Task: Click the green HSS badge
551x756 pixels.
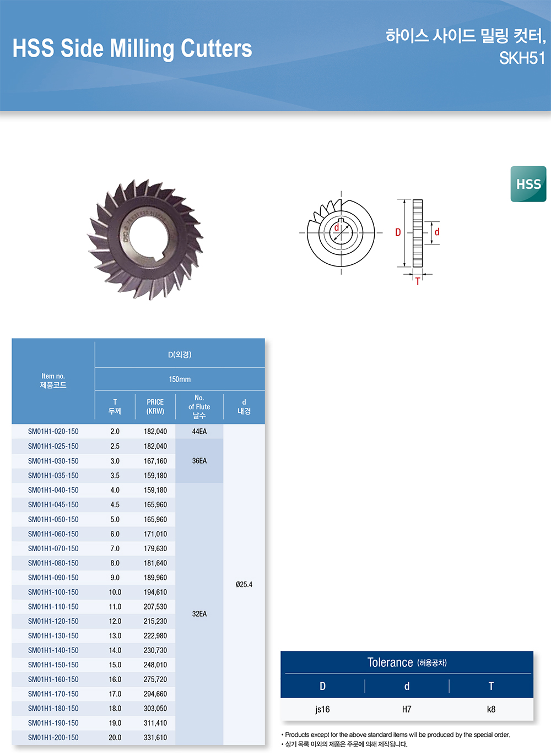Action: [x=528, y=184]
